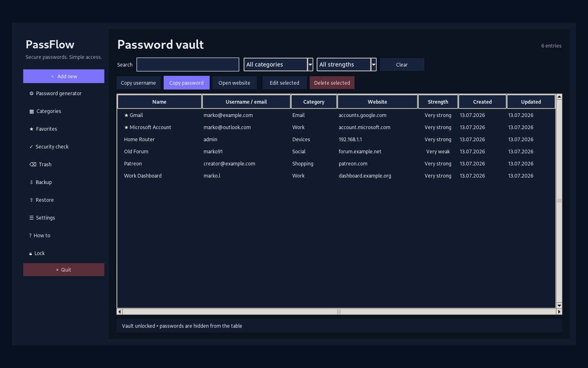Sort by Website column header
The width and height of the screenshot is (588, 368).
[x=378, y=102]
